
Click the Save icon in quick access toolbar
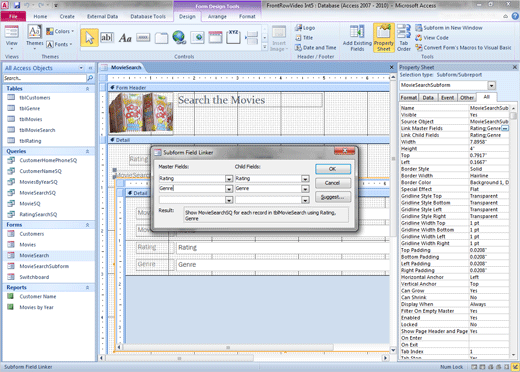click(x=17, y=5)
